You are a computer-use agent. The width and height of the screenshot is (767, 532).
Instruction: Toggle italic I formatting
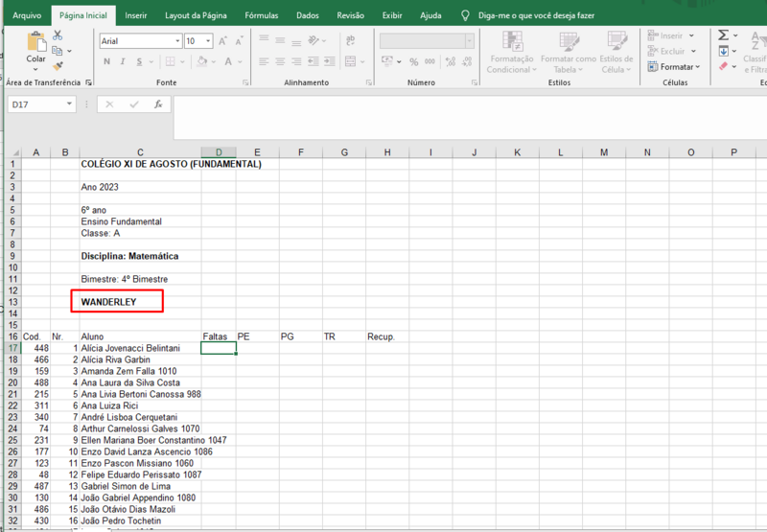tap(123, 61)
